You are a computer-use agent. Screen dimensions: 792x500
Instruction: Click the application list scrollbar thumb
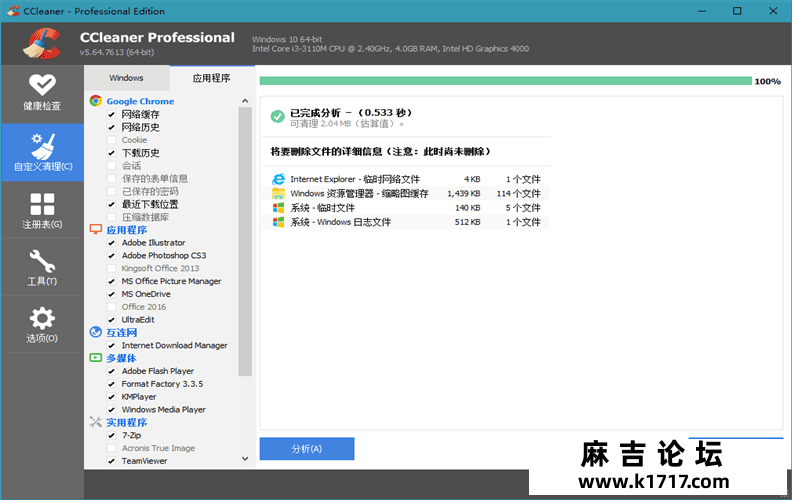click(245, 241)
